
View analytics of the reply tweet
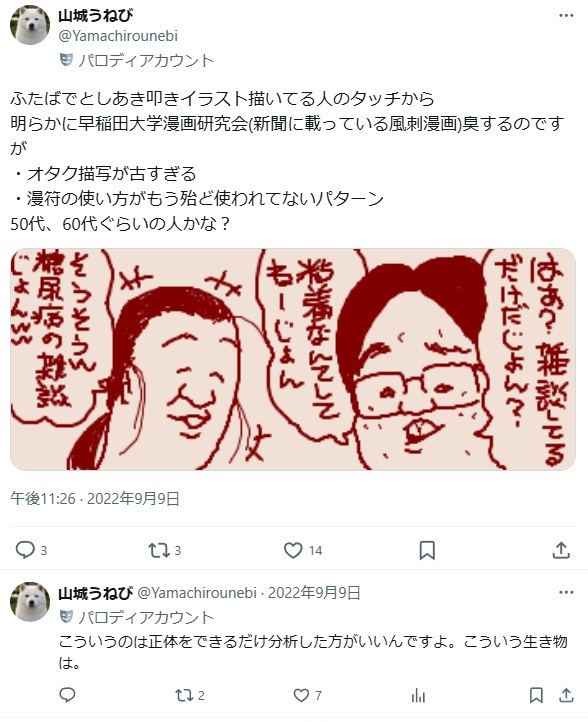(418, 695)
